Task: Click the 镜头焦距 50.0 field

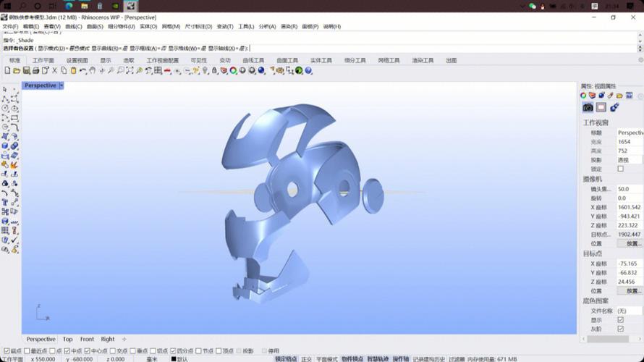Action: [x=630, y=189]
